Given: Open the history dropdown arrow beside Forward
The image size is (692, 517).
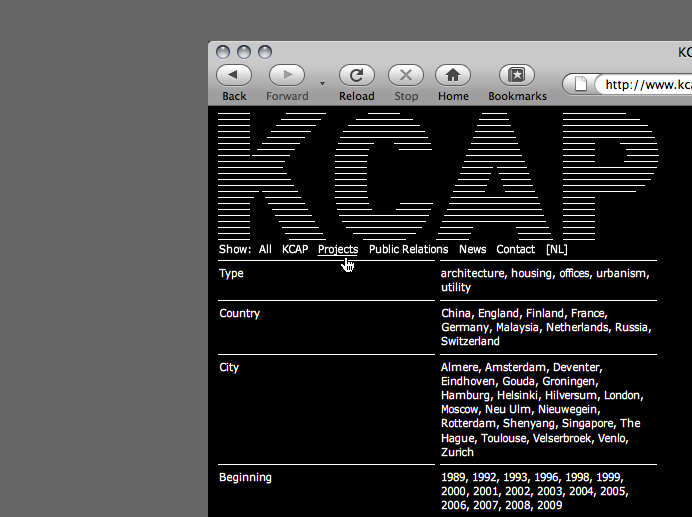Looking at the screenshot, I should [x=322, y=83].
